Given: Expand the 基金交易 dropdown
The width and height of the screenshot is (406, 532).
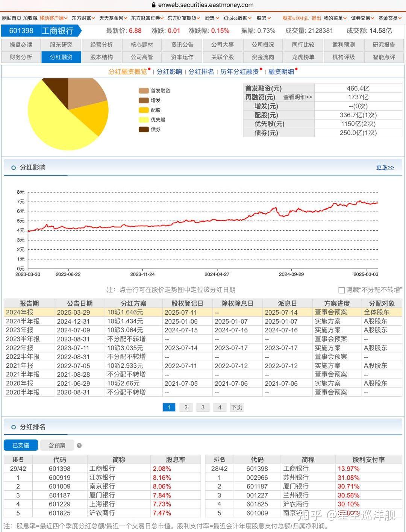Looking at the screenshot, I should tap(390, 18).
